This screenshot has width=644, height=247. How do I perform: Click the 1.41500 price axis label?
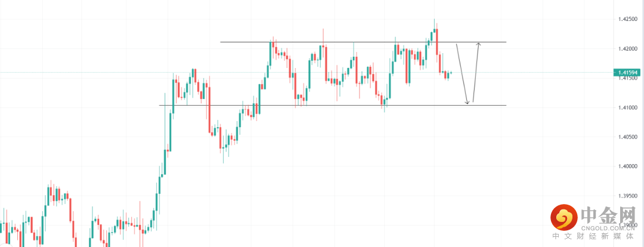coord(628,79)
